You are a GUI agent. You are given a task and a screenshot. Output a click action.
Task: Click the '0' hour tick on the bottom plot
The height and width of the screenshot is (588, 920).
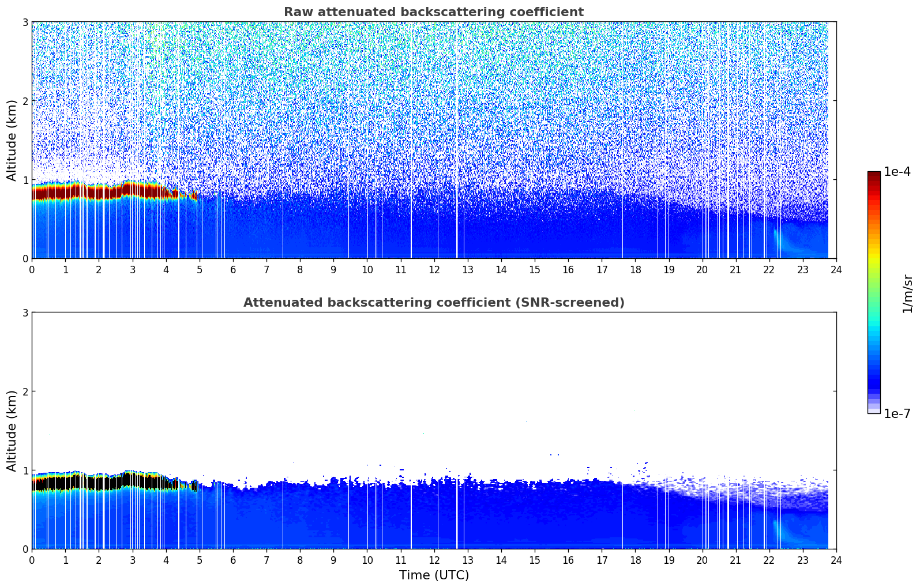[x=32, y=560]
